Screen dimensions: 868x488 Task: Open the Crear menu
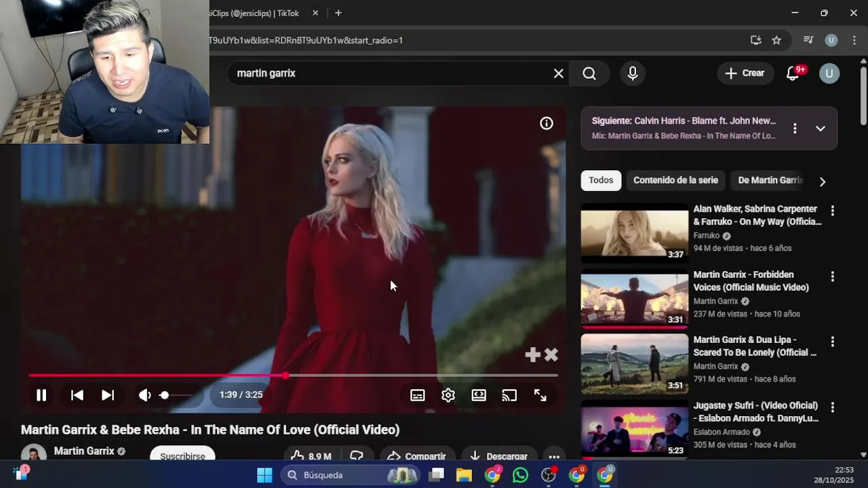pyautogui.click(x=745, y=73)
